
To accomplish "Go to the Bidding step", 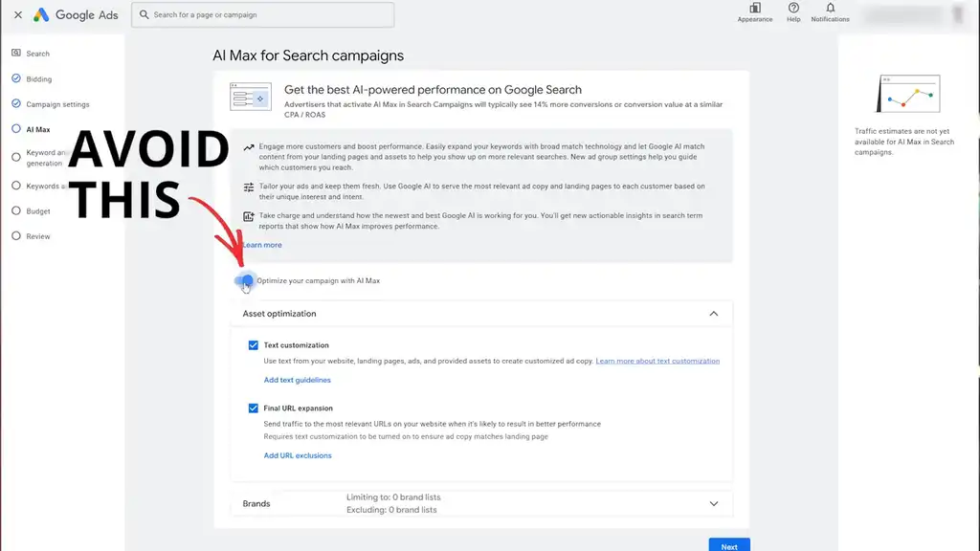I will 38,79.
